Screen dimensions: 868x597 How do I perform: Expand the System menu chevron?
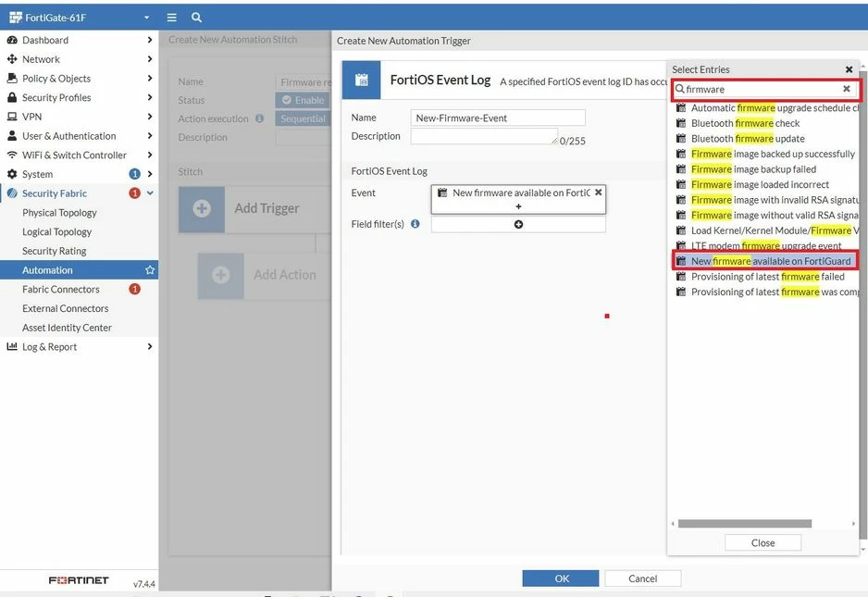[x=150, y=174]
